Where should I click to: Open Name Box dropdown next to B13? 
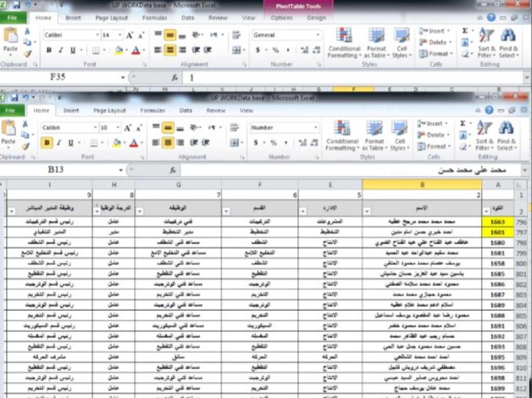(121, 170)
